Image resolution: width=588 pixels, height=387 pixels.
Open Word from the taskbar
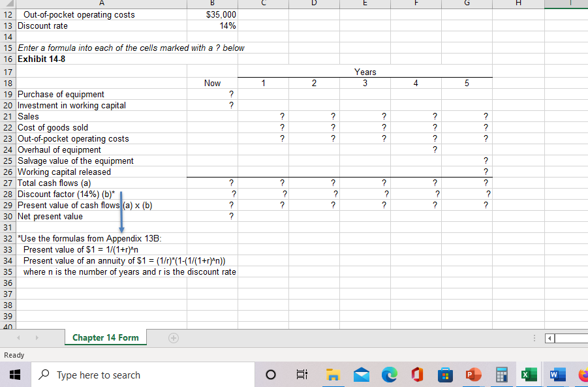557,375
